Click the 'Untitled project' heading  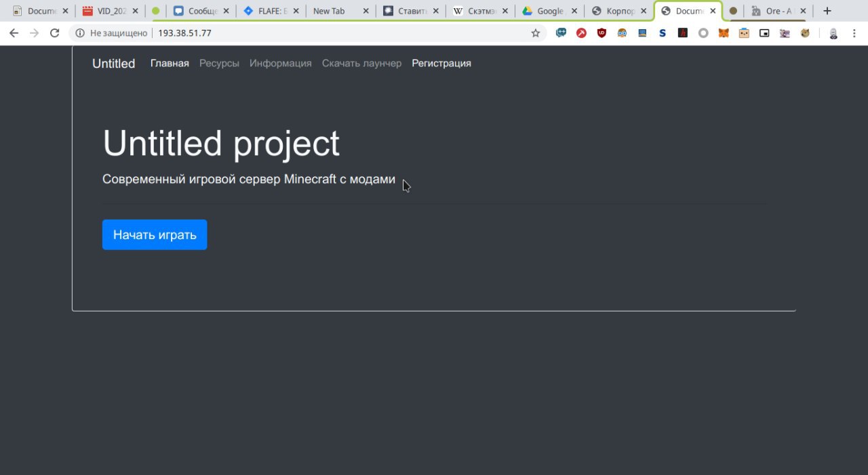[x=221, y=144]
